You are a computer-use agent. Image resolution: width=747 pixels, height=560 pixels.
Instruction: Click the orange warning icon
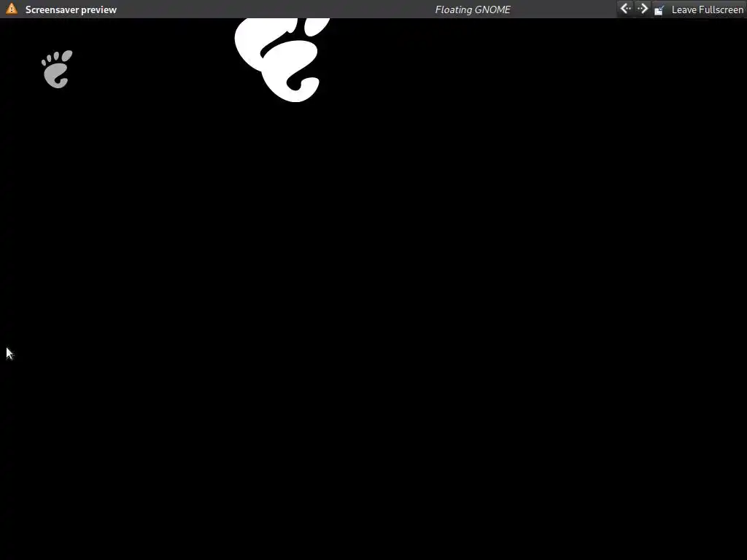(12, 9)
